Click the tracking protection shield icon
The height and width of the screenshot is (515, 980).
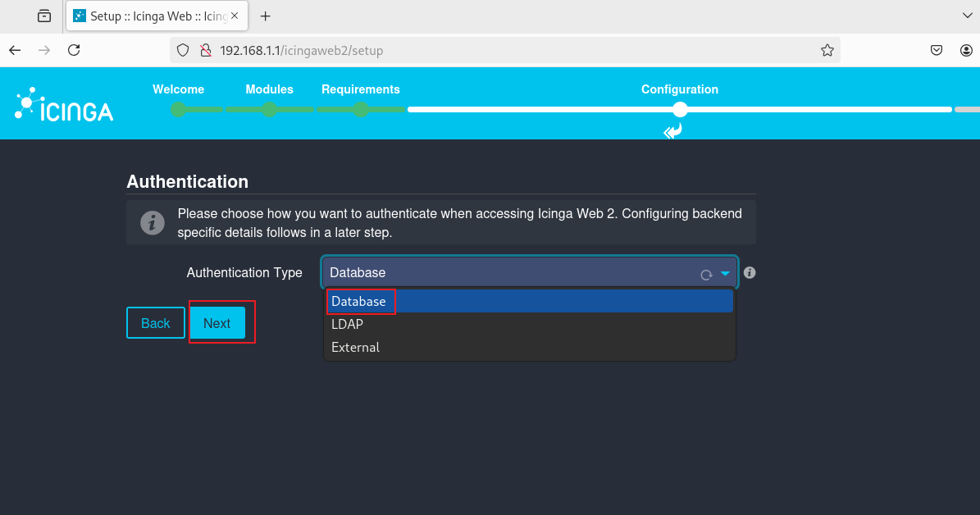pos(183,51)
